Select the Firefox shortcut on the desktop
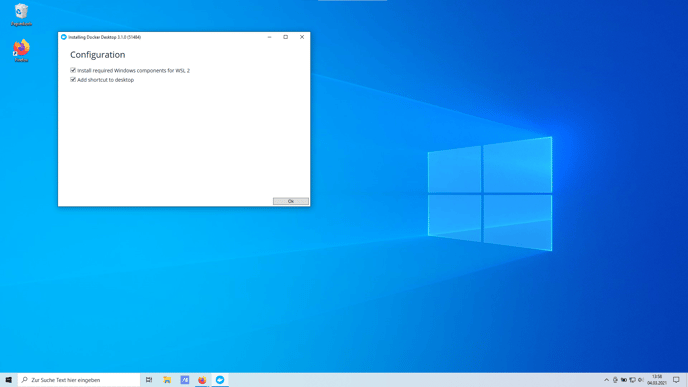The image size is (688, 387). point(21,50)
